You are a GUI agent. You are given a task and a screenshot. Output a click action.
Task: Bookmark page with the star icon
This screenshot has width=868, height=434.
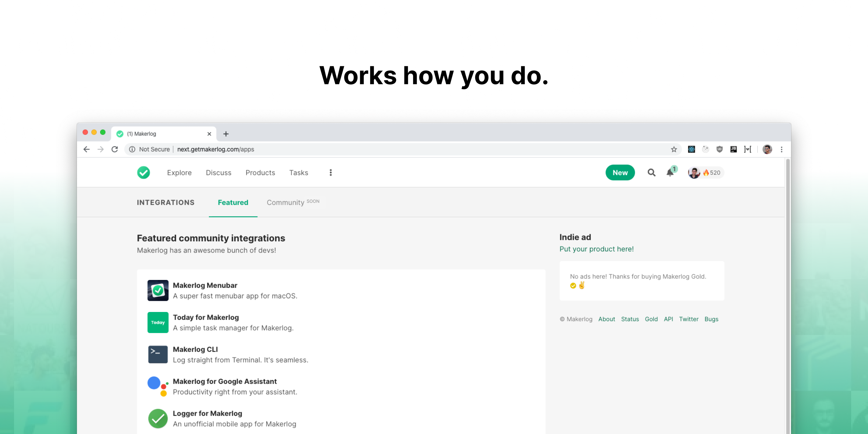tap(674, 149)
